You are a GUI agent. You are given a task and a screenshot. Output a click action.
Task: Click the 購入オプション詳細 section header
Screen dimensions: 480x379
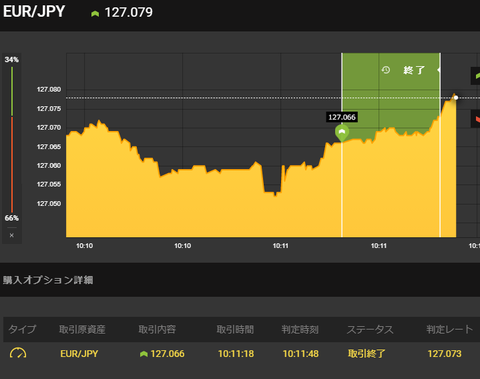(x=48, y=280)
